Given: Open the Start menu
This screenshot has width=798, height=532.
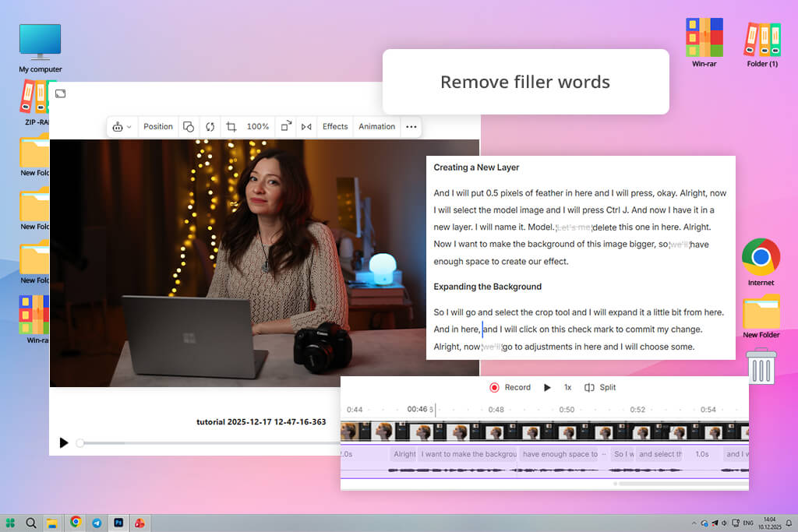Looking at the screenshot, I should 10,523.
